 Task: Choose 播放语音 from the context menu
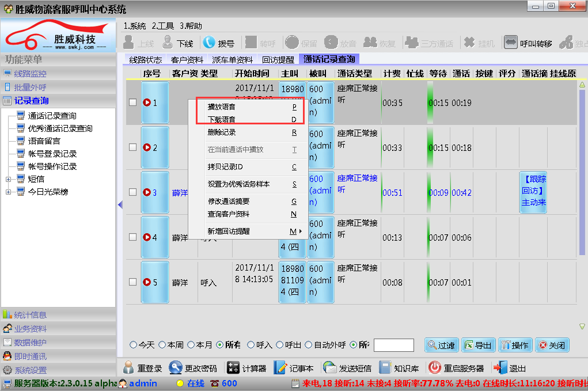(x=221, y=107)
